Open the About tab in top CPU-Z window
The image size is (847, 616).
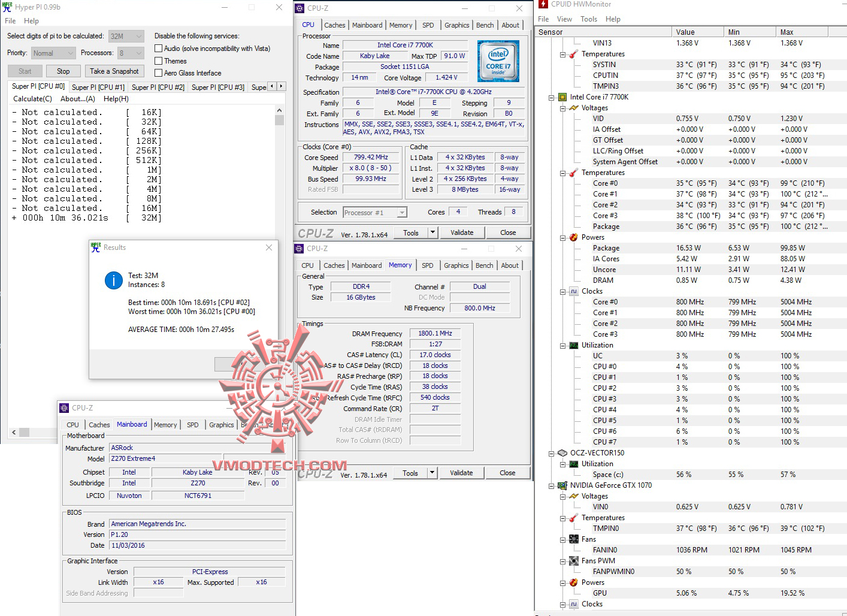coord(511,25)
